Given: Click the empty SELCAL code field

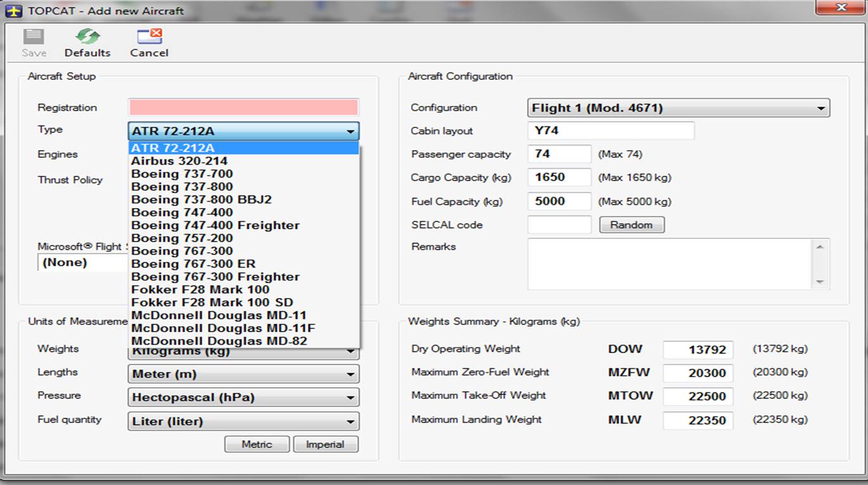Looking at the screenshot, I should 559,225.
